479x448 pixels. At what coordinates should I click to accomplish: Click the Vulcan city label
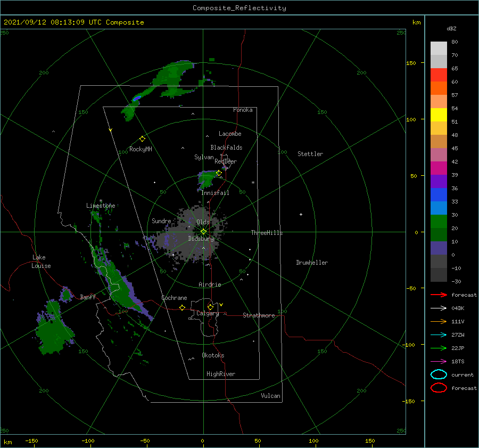271,396
